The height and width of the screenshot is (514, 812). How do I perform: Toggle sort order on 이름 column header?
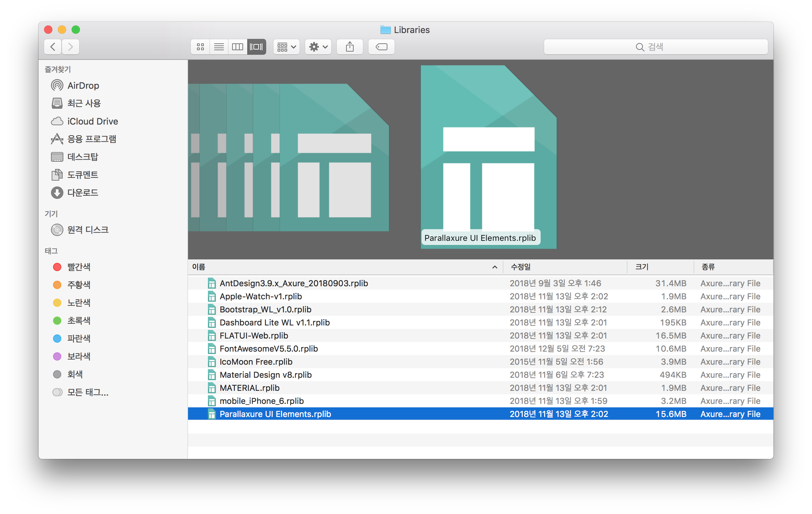click(344, 267)
